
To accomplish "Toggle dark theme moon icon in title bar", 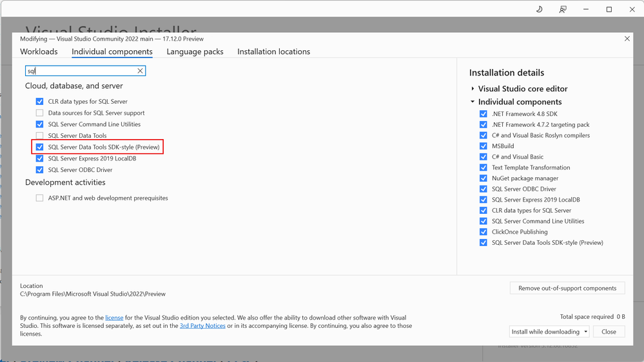I will coord(540,9).
